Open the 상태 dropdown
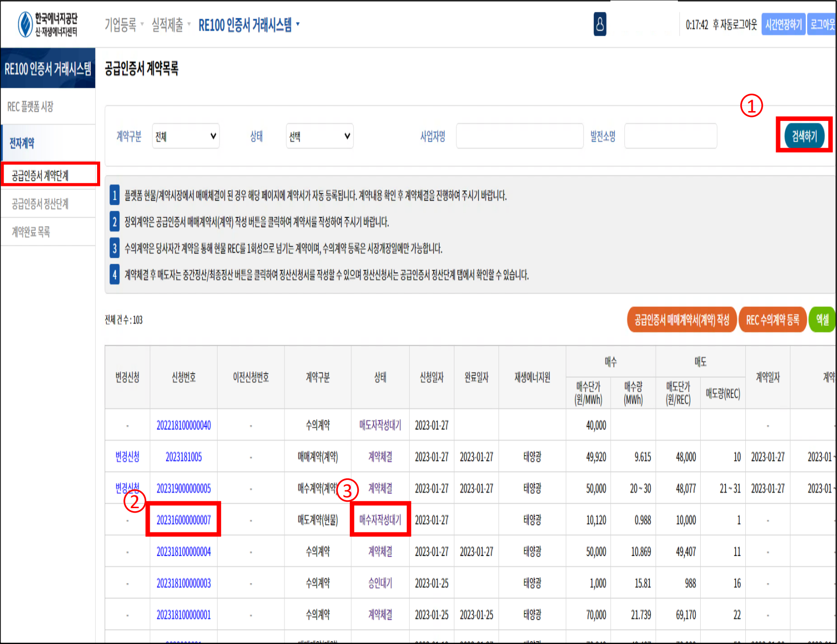Screen dimensions: 837x644 point(320,136)
